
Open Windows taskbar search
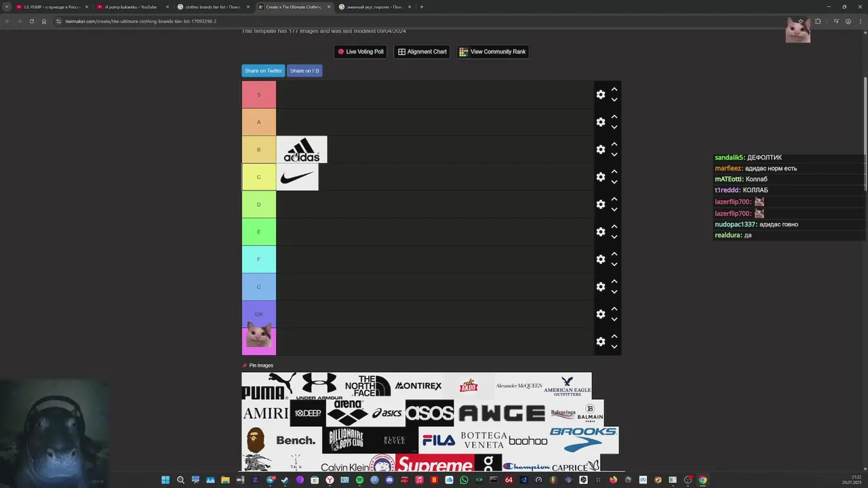tap(180, 480)
